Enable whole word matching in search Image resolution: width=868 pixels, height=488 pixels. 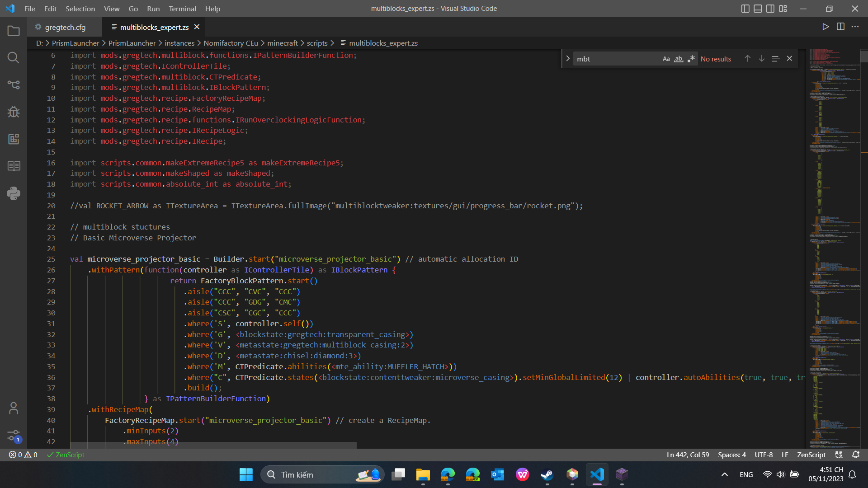pos(679,59)
